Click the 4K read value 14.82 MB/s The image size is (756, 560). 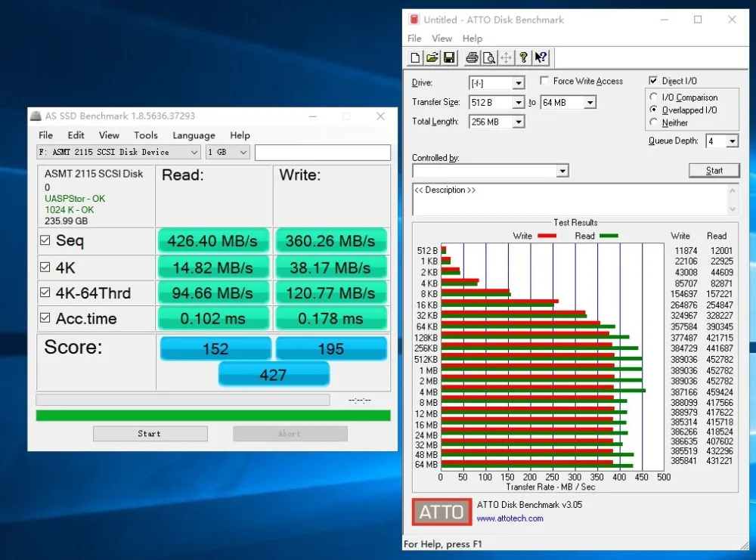(212, 268)
